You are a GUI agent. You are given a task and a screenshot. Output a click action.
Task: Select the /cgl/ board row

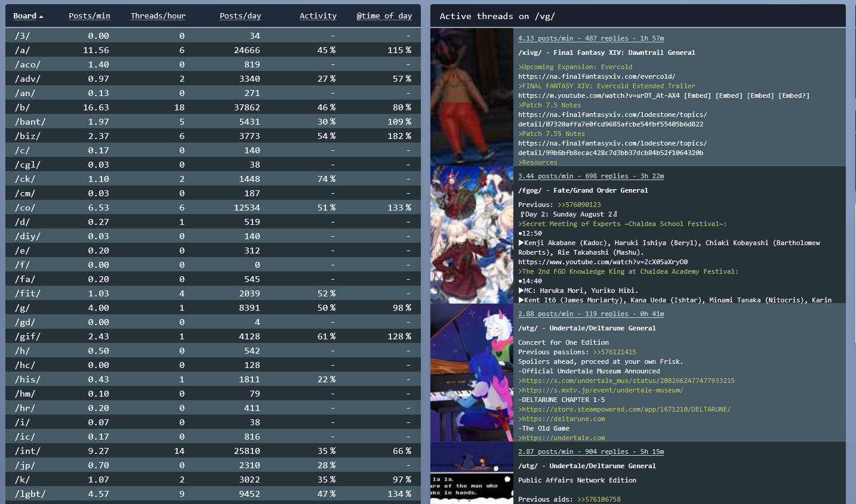coord(213,165)
